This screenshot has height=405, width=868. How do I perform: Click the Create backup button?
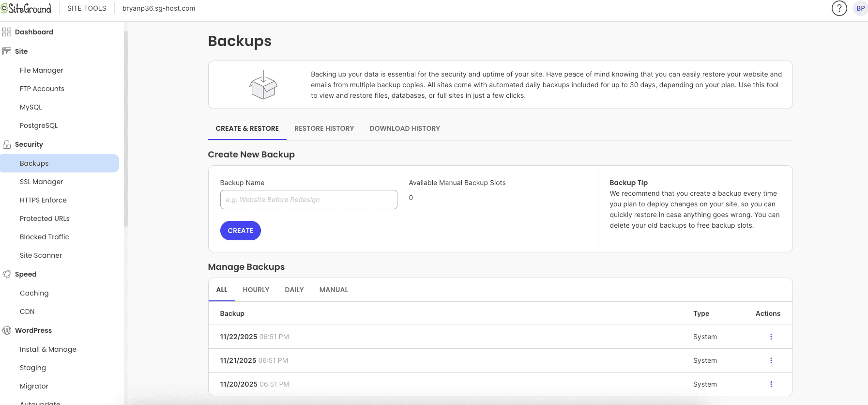pos(241,231)
